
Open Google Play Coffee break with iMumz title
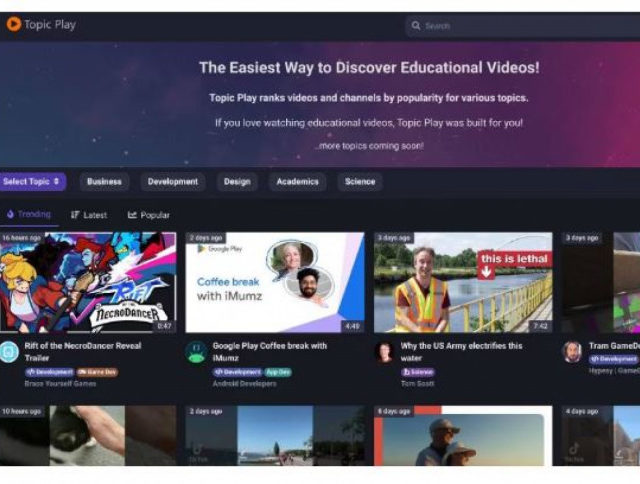tap(270, 352)
